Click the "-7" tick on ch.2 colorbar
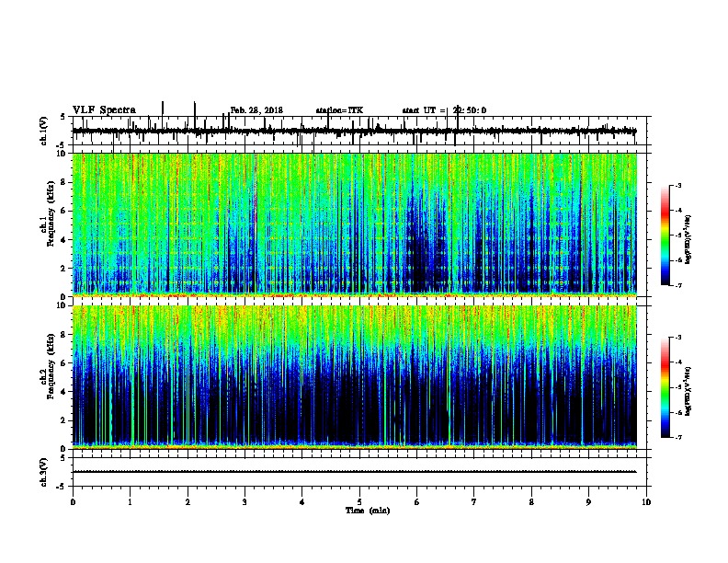Image resolution: width=728 pixels, height=563 pixels. pyautogui.click(x=677, y=438)
